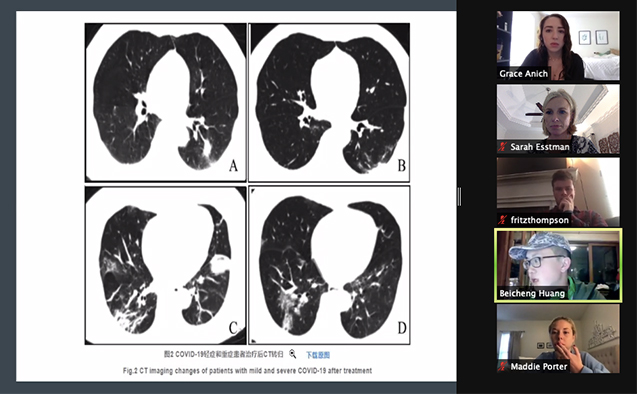The image size is (637, 394).
Task: Select Beicheng Huang's highlighted video tile
Action: [x=558, y=266]
